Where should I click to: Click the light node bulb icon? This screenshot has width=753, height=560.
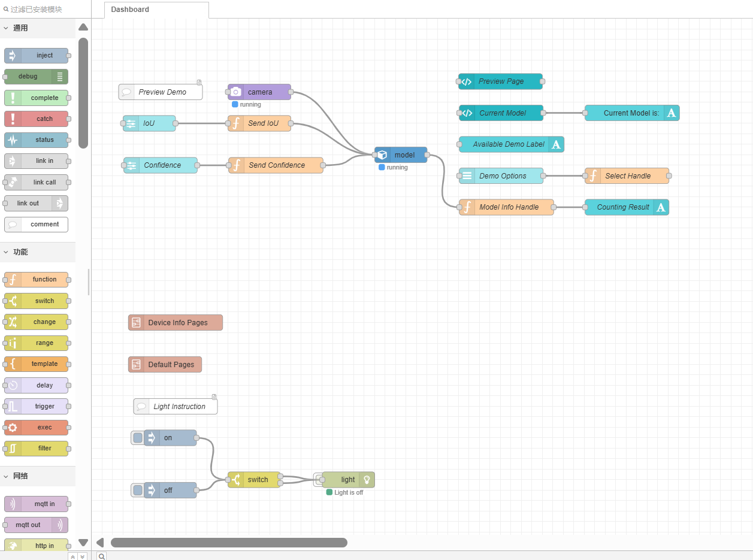pos(367,480)
